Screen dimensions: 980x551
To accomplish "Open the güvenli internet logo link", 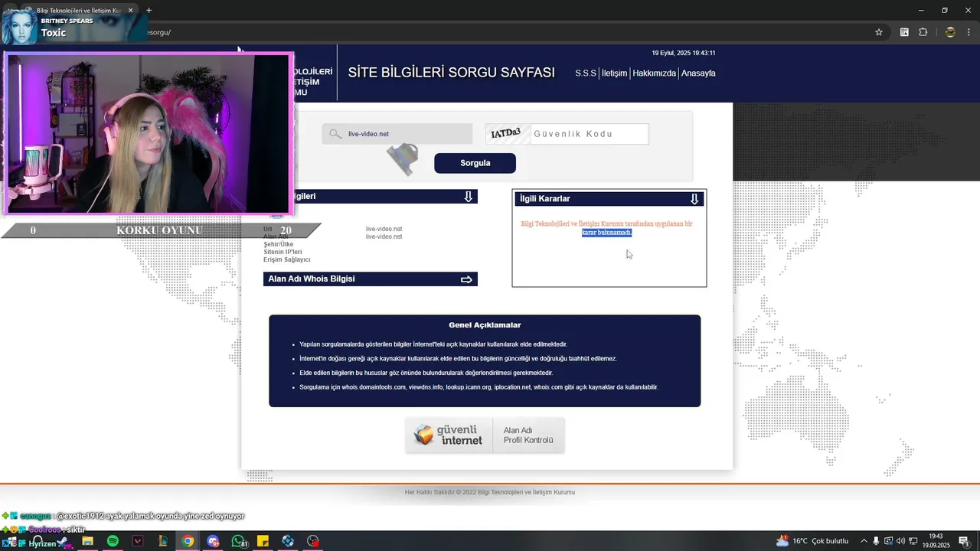I will [x=449, y=435].
